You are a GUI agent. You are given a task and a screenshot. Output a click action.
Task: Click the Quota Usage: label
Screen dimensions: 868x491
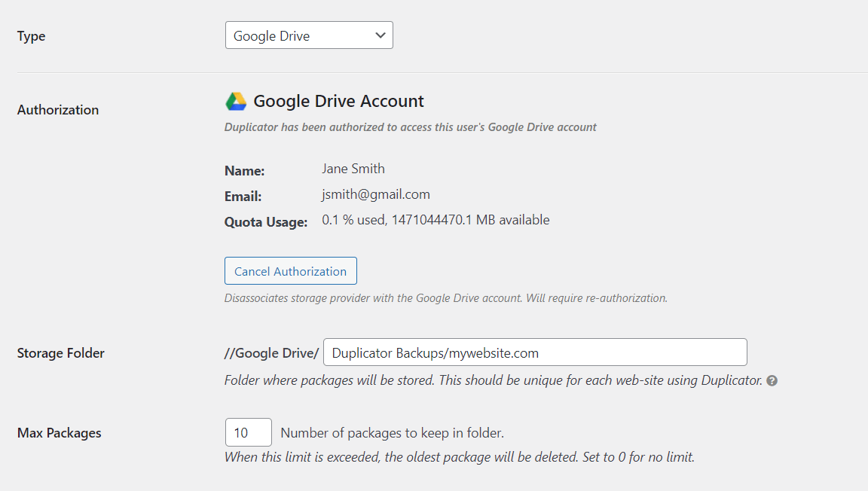pos(266,222)
